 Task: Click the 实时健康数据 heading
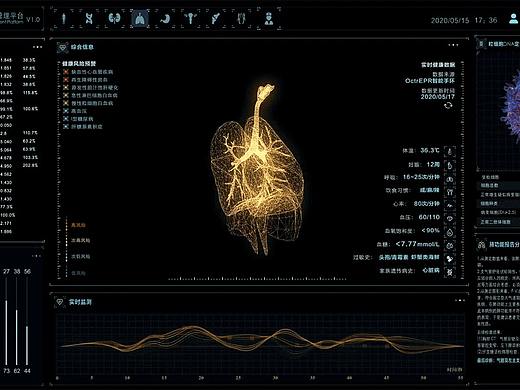pyautogui.click(x=438, y=65)
